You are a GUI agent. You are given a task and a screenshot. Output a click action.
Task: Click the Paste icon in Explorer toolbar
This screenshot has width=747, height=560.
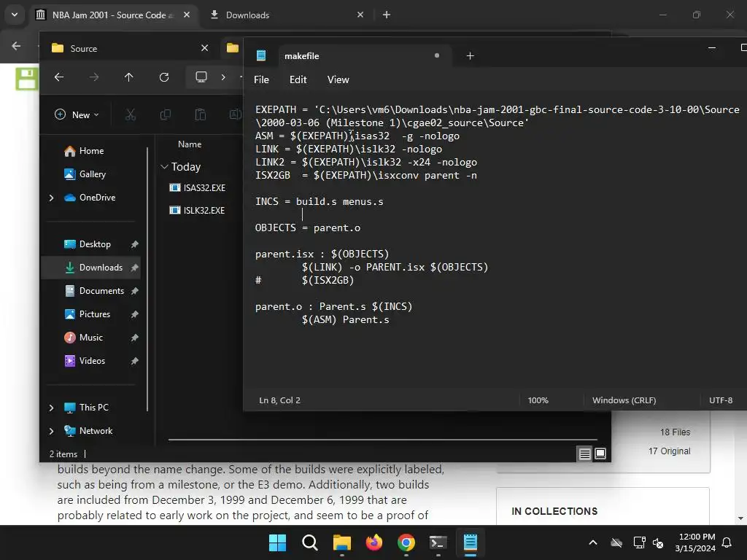(200, 114)
